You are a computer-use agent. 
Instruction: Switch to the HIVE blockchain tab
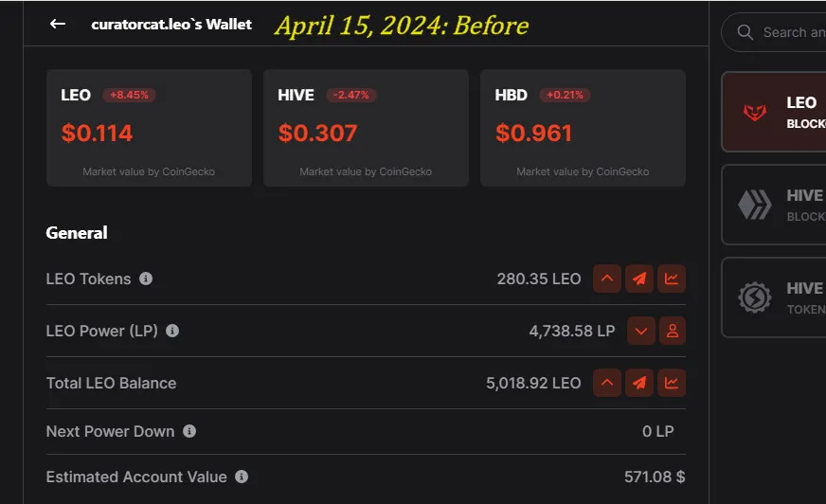pyautogui.click(x=774, y=205)
